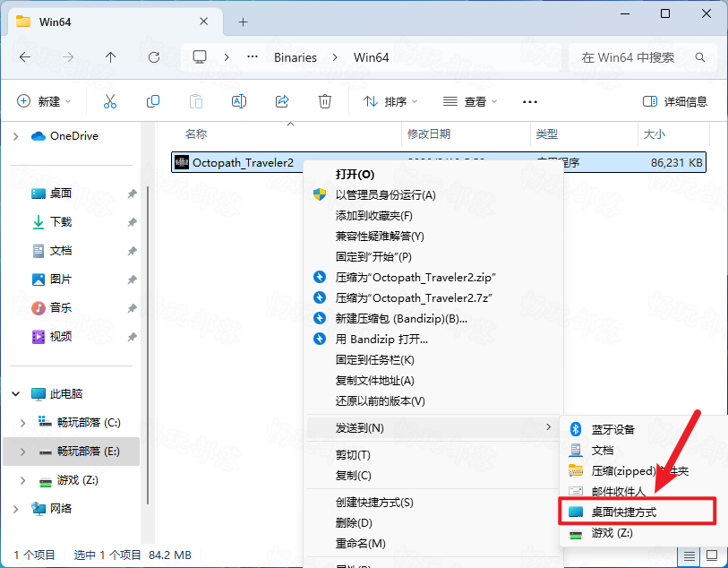728x568 pixels.
Task: Open a new tab with plus button
Action: pyautogui.click(x=243, y=22)
